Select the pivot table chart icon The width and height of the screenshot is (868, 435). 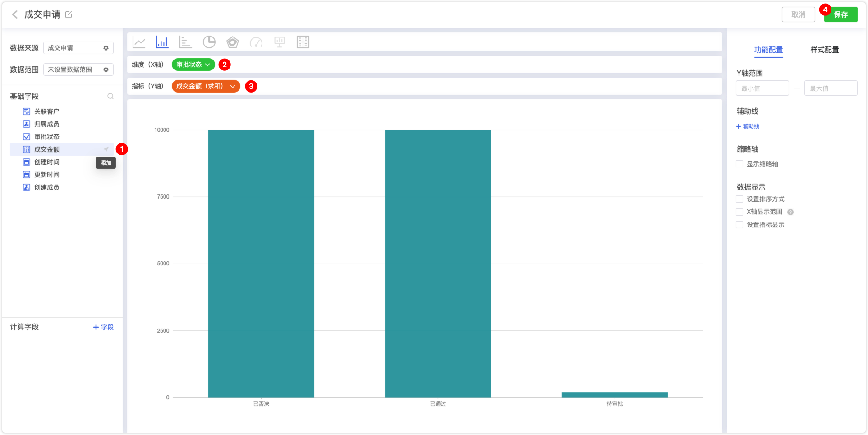303,42
